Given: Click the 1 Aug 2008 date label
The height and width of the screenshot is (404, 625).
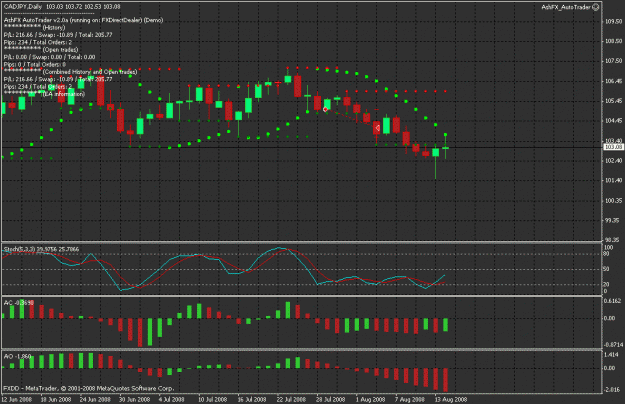Looking at the screenshot, I should coord(370,399).
